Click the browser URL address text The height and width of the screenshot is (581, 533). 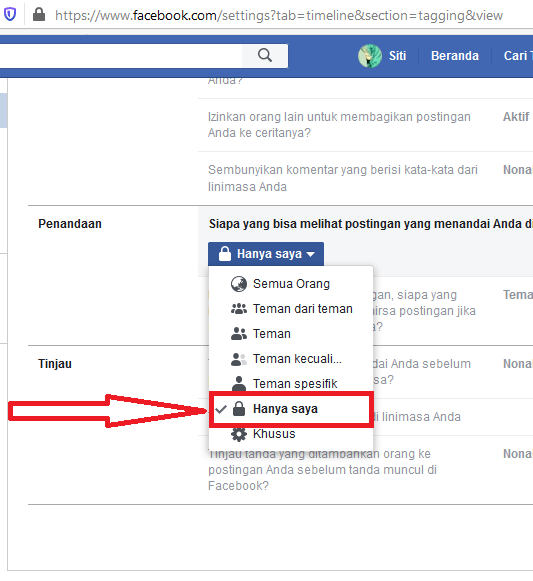coord(279,16)
